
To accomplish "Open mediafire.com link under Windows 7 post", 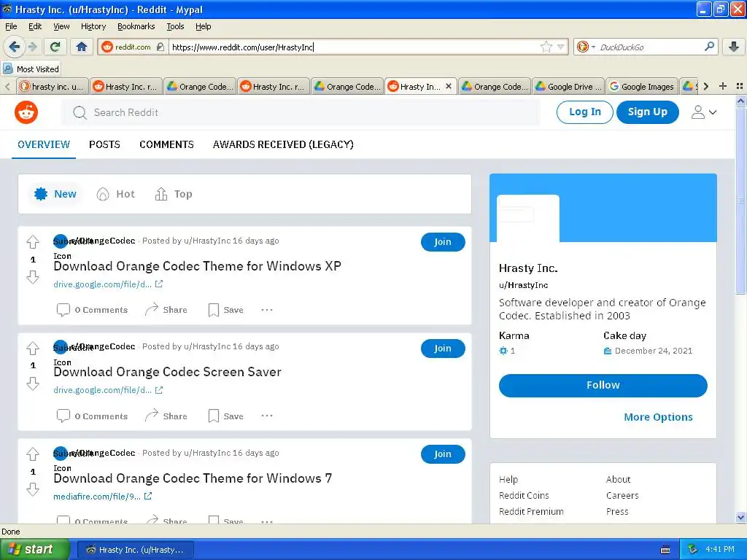I will coord(102,496).
